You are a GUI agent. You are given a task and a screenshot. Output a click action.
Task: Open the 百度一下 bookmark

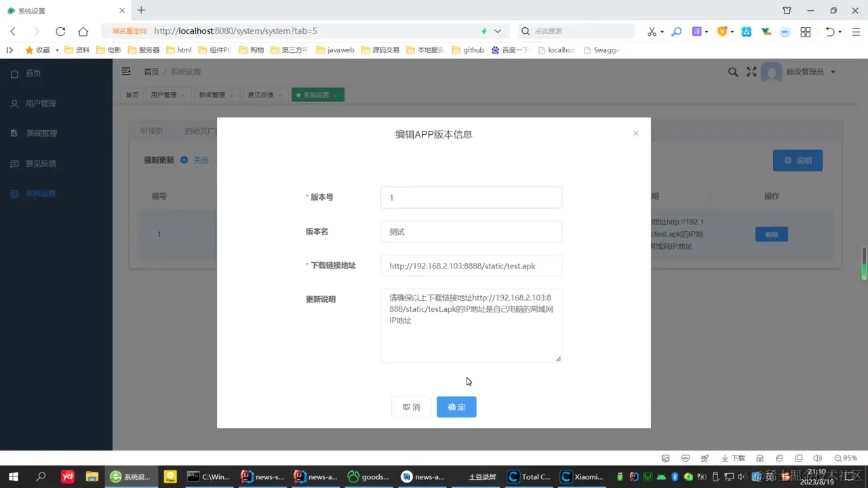(x=509, y=50)
